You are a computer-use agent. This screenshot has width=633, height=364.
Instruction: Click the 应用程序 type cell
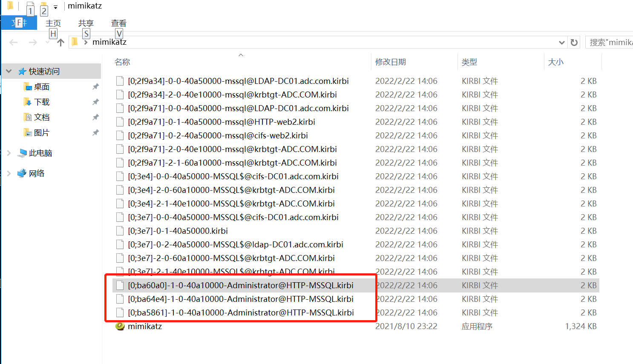[x=477, y=326]
